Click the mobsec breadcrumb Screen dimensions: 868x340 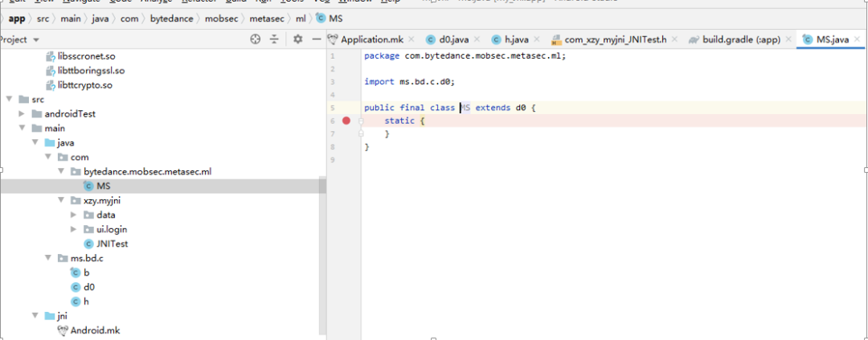tap(222, 18)
